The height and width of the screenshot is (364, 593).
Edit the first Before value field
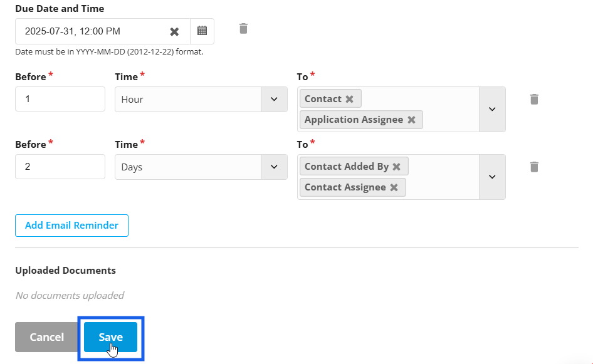pos(60,99)
